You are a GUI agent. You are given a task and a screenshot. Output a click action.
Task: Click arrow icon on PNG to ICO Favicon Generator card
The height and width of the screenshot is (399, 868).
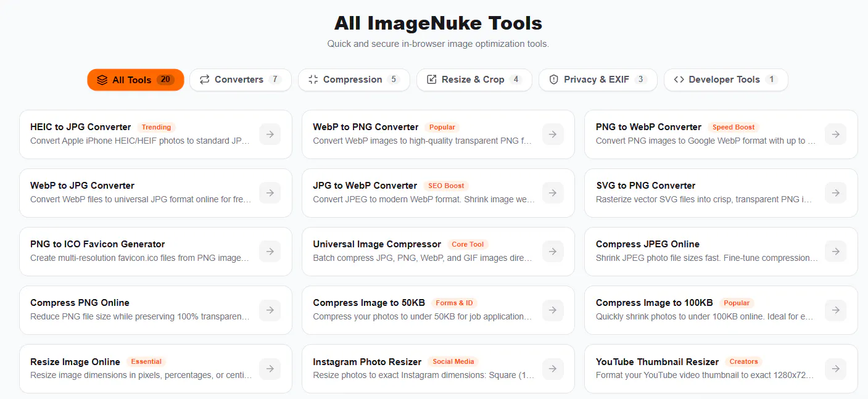(x=270, y=252)
